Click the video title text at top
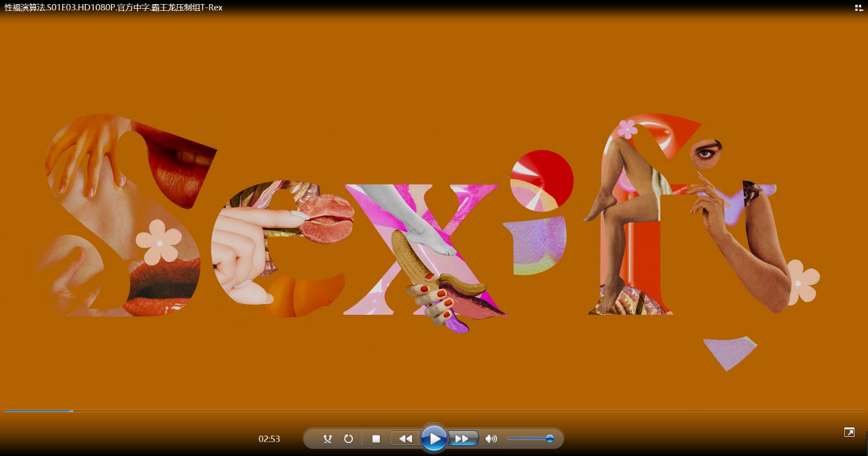Screen dimensions: 868x456 coord(113,7)
